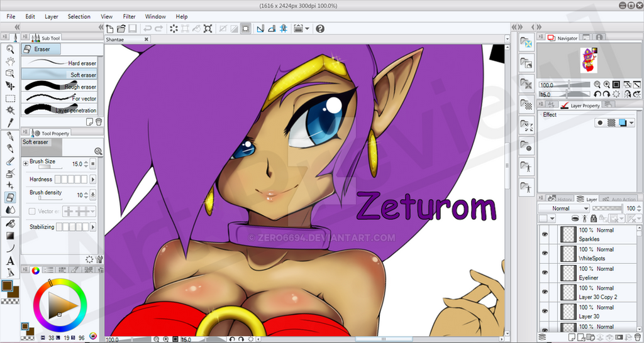
Task: Close the Shantae canvas tab
Action: (x=146, y=40)
